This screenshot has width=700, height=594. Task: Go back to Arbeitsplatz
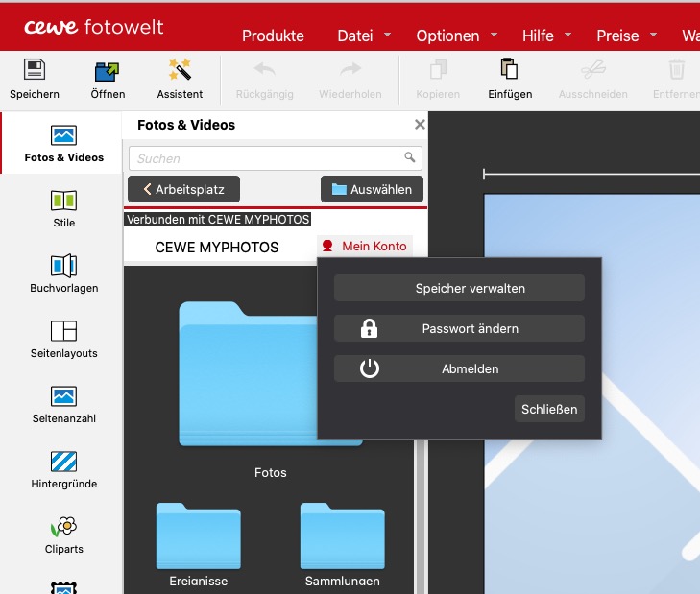pos(184,189)
